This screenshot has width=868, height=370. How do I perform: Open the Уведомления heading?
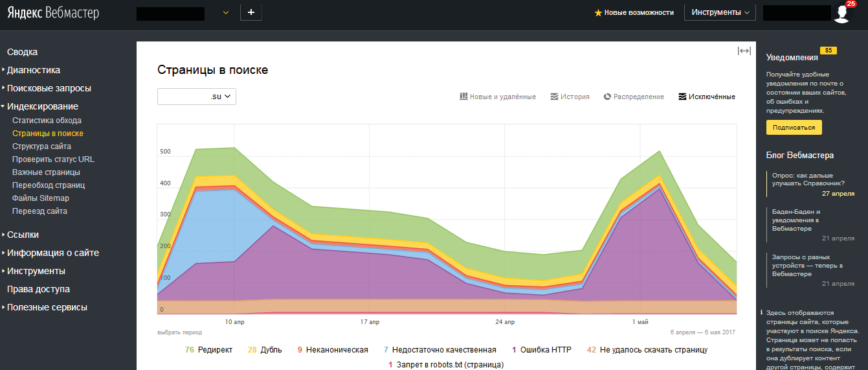[792, 57]
